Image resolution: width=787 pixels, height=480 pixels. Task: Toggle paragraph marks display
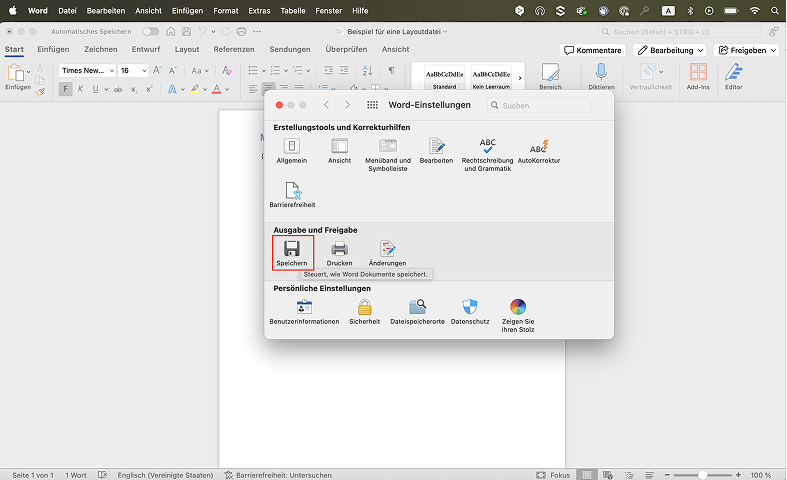pyautogui.click(x=391, y=70)
